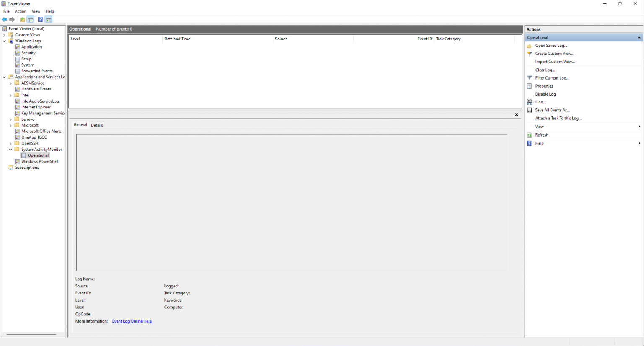Click the Save All Events As disk icon
The image size is (644, 346).
click(530, 110)
